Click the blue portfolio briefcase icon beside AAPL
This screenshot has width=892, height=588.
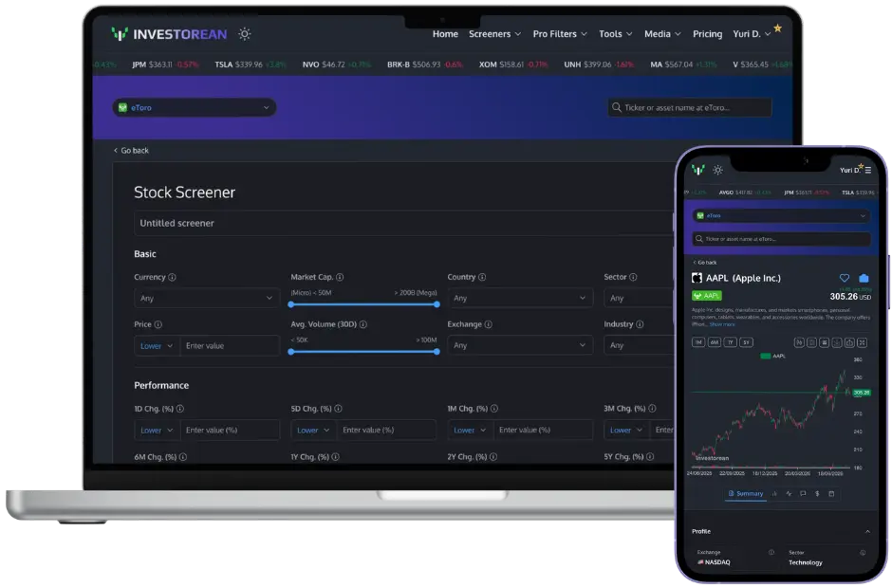[x=864, y=278]
